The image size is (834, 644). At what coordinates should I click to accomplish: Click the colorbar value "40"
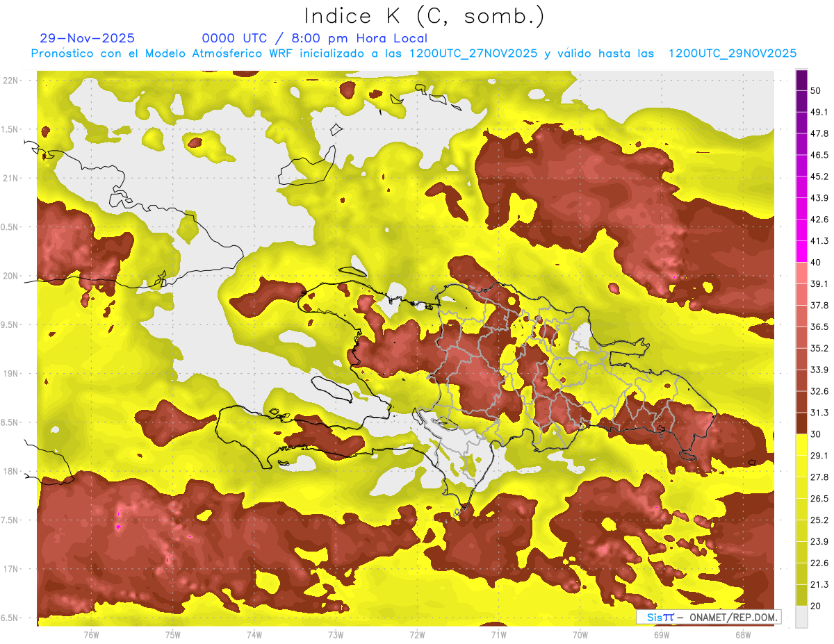(x=816, y=263)
